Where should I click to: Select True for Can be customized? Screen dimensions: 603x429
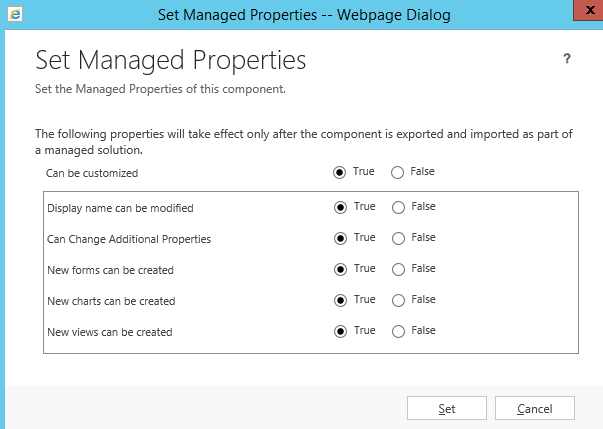pyautogui.click(x=340, y=172)
